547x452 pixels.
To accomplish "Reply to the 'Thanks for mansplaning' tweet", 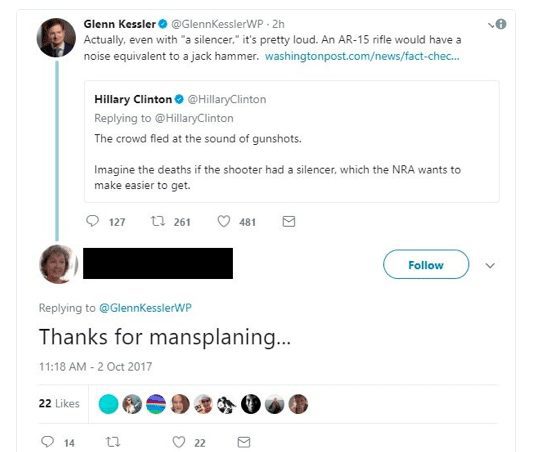I will click(x=47, y=442).
